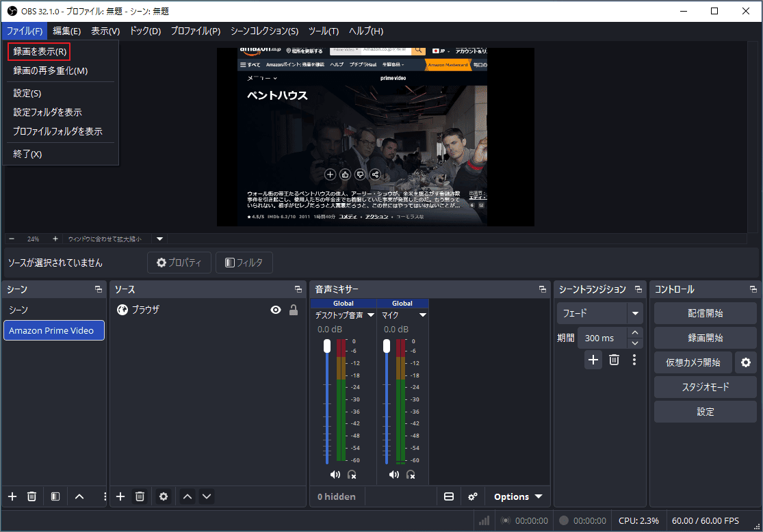763x532 pixels.
Task: Zoom out the preview with minus
Action: 12,239
